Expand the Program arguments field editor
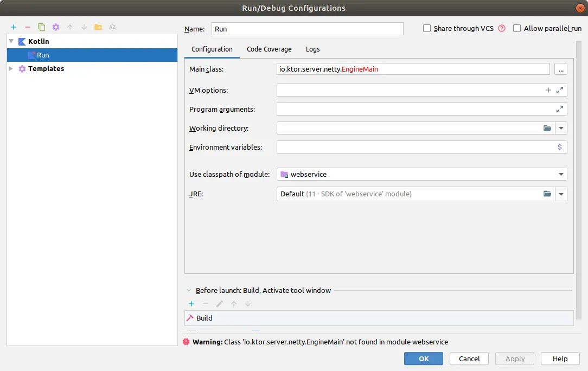Viewport: 588px width, 371px height. [560, 110]
